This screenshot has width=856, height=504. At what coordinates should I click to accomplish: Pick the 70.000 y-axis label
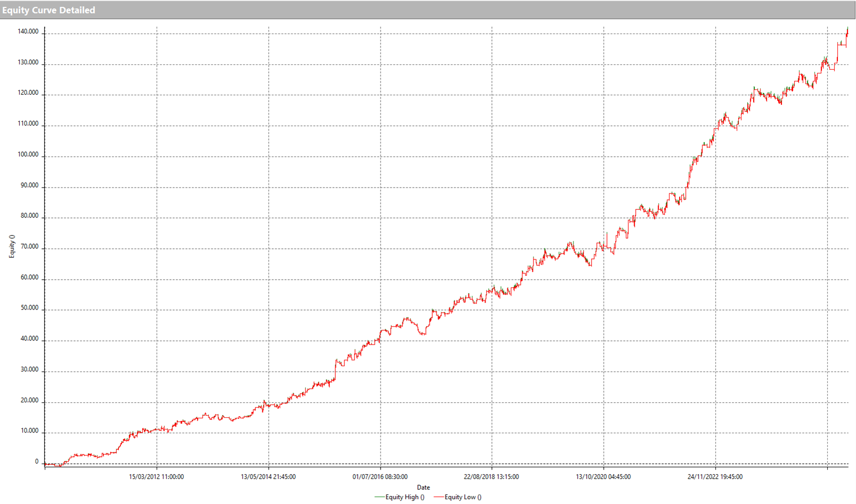point(29,247)
